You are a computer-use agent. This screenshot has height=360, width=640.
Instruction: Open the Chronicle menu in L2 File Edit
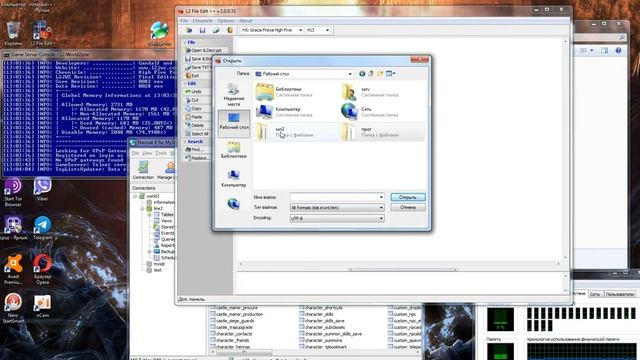click(202, 21)
